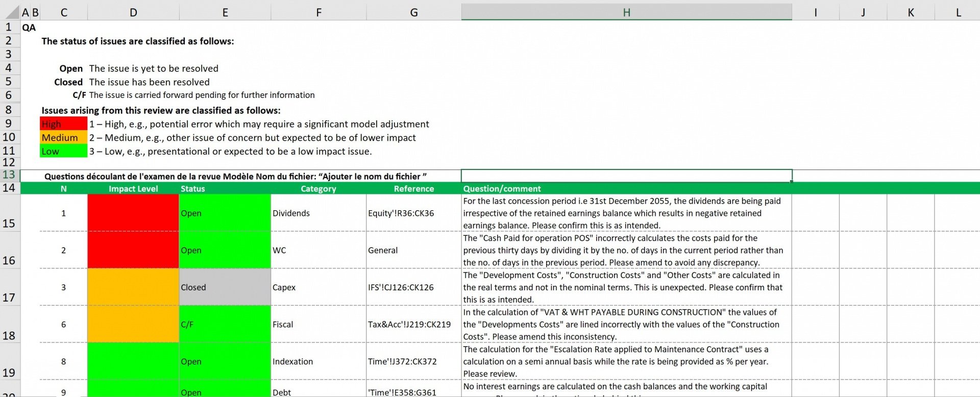Click the 'Questions découlant de l'examen' heading

tap(235, 176)
